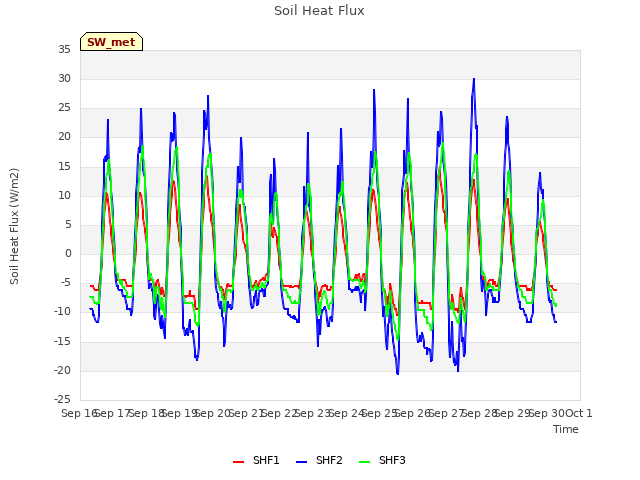This screenshot has width=640, height=480.
Task: Click the 5 y-axis tick label
Action: coord(68,224)
